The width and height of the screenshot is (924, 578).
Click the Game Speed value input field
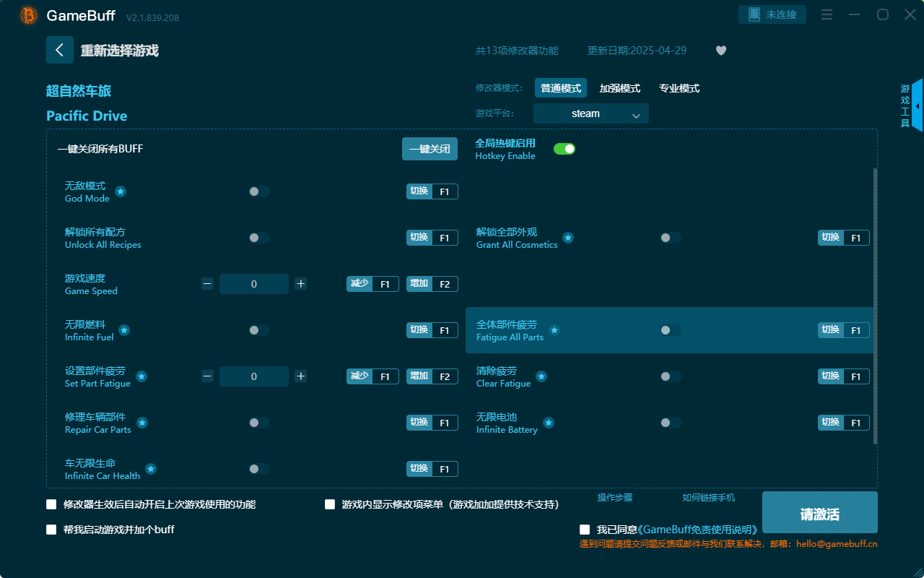tap(253, 284)
